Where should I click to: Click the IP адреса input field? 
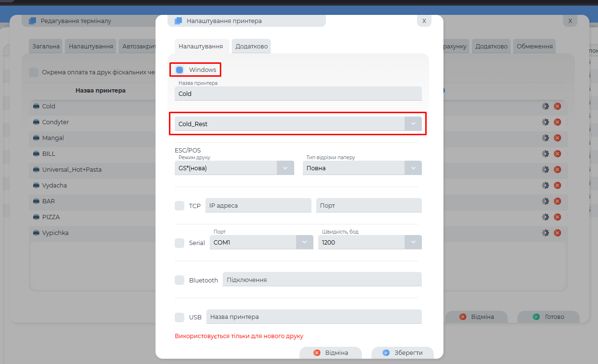pos(258,206)
